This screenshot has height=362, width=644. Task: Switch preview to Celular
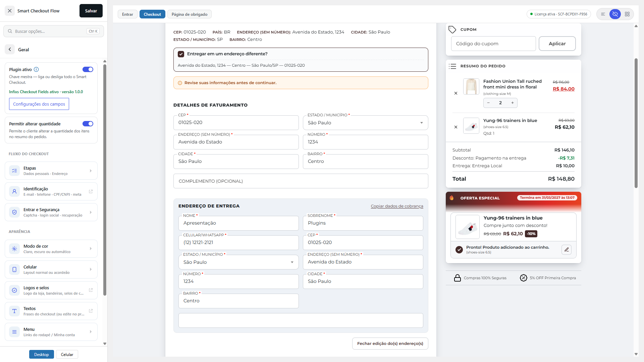67,354
